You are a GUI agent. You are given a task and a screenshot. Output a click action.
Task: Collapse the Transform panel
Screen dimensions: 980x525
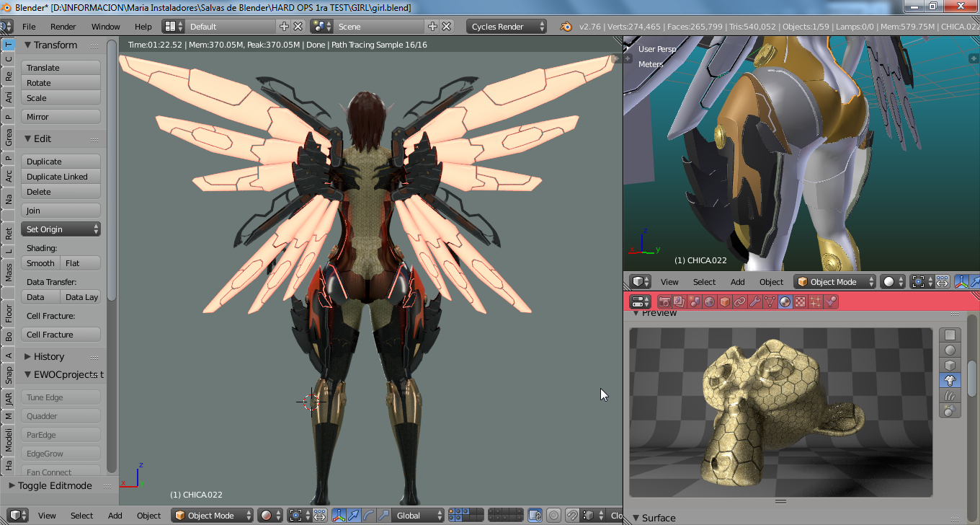[x=27, y=45]
